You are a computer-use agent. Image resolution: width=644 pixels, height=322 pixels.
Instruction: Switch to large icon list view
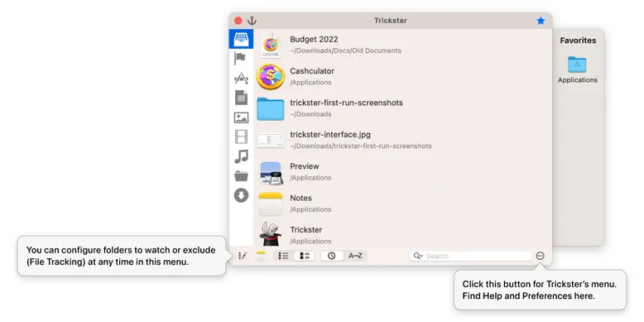coord(305,256)
